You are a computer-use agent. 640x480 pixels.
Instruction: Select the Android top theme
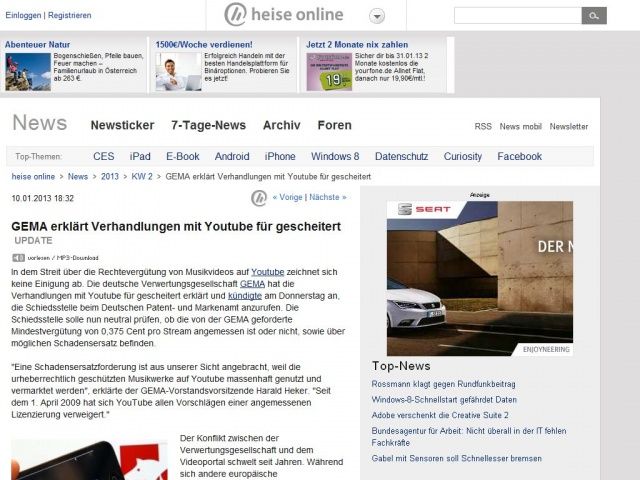(232, 156)
